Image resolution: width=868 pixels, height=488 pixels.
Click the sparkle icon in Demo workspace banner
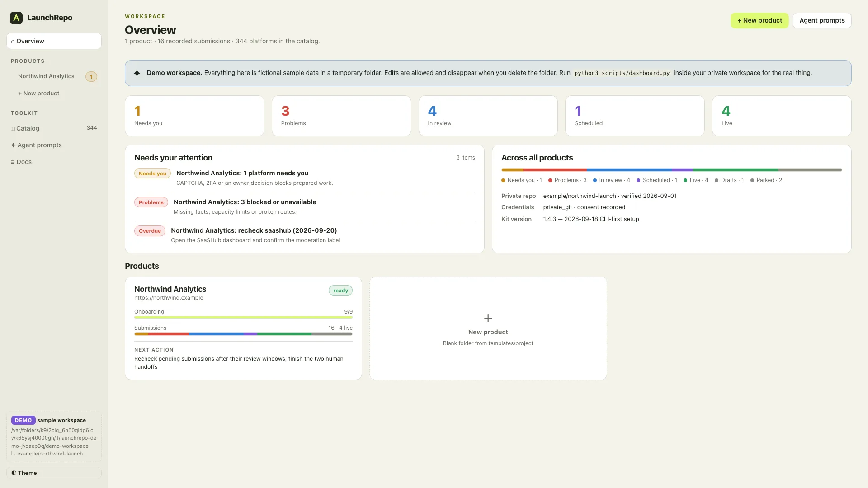(x=137, y=73)
